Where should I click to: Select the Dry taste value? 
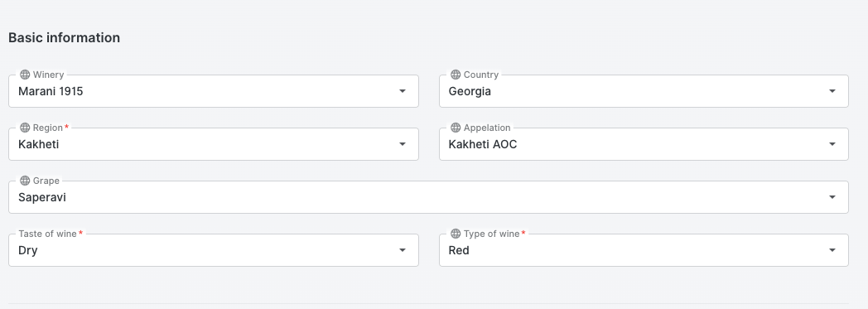click(27, 250)
